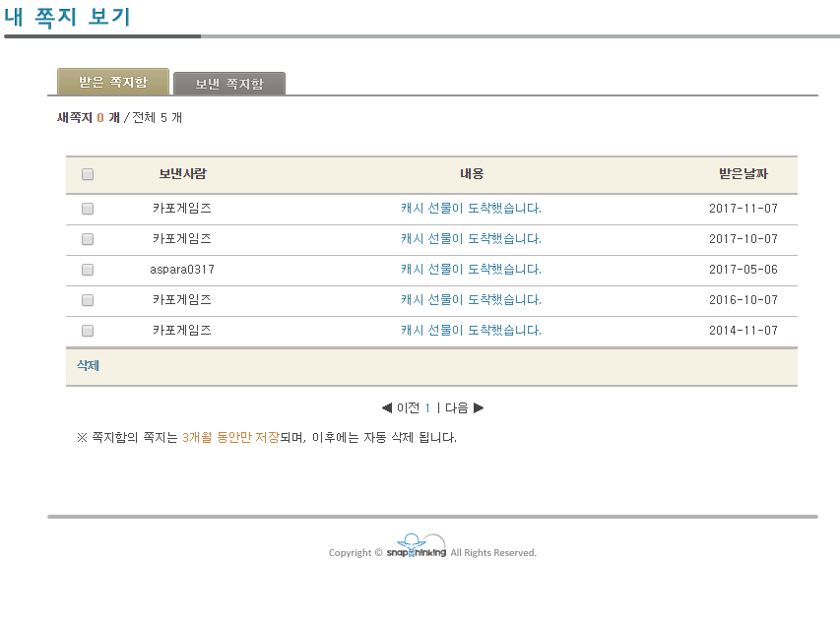The image size is (840, 621).
Task: Click the next page right arrow icon
Action: [x=479, y=408]
